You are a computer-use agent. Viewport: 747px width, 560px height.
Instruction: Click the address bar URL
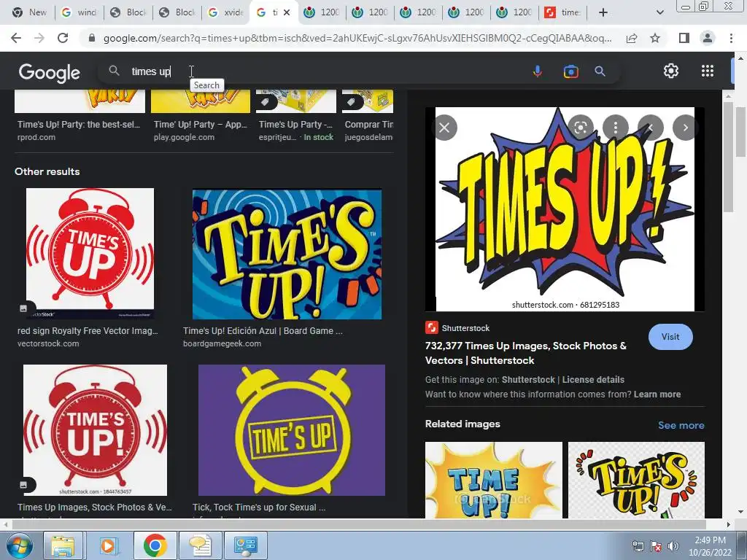coord(357,38)
